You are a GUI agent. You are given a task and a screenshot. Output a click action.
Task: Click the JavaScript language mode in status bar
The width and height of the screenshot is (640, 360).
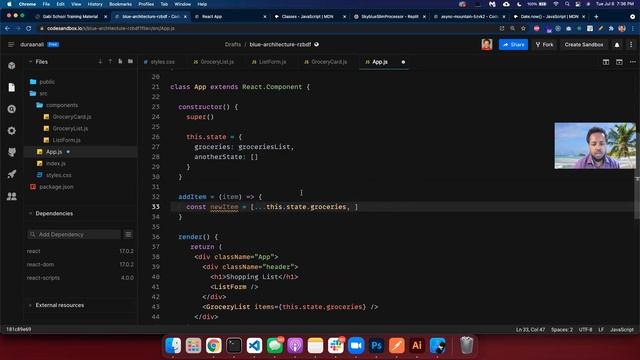click(x=622, y=329)
